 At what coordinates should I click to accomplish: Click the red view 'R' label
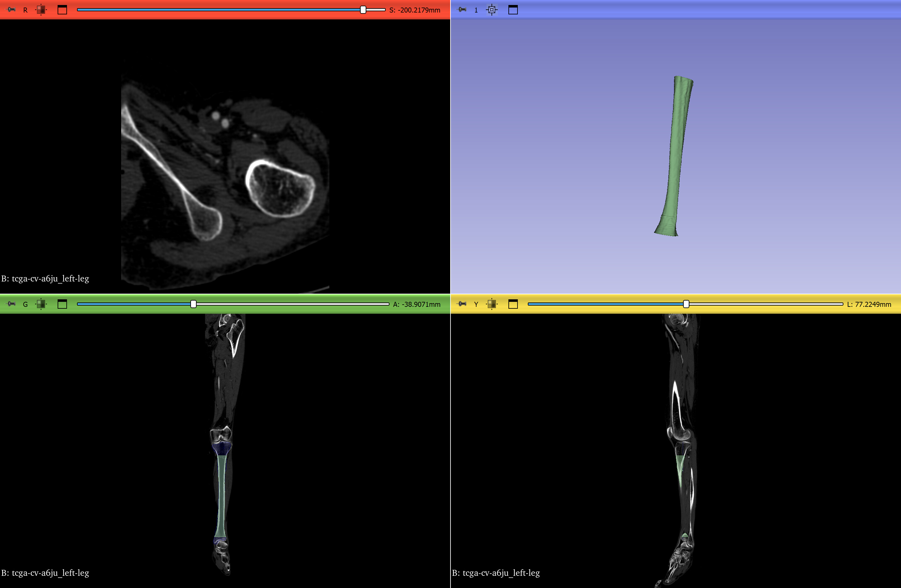pyautogui.click(x=25, y=10)
